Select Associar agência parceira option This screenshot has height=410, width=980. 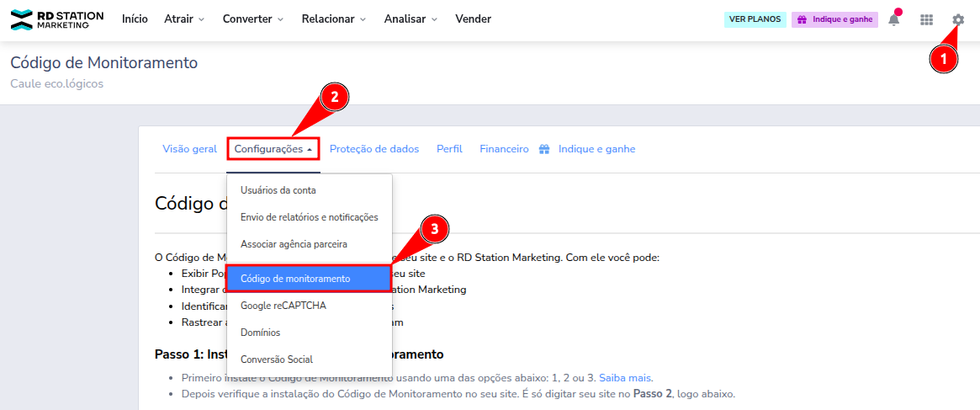pyautogui.click(x=310, y=244)
